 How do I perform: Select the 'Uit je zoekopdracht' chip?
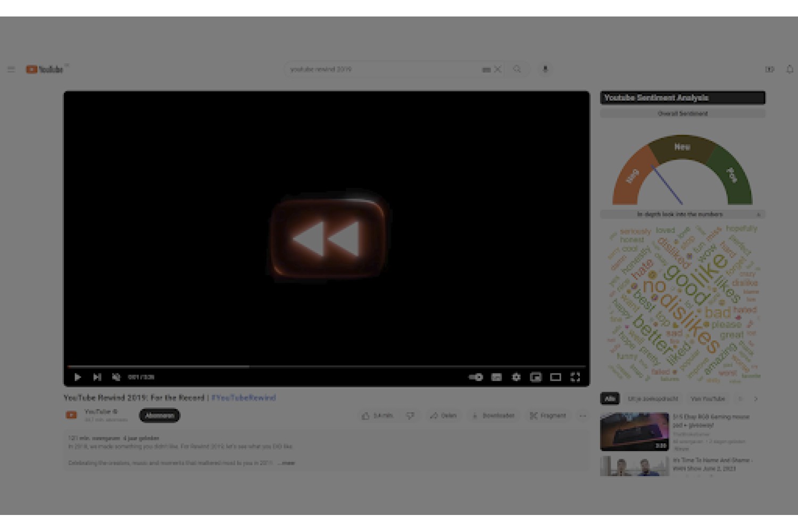653,398
